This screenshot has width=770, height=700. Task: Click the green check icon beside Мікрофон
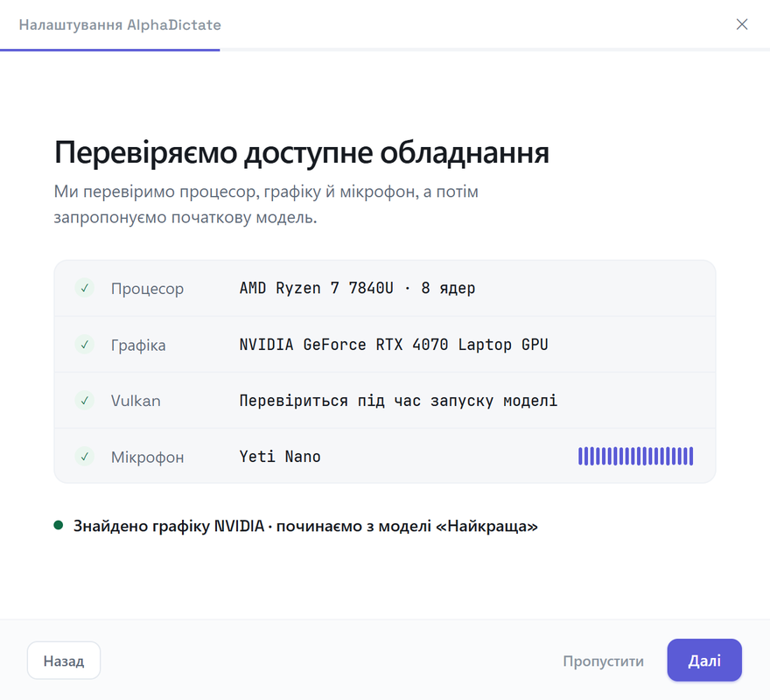point(85,457)
